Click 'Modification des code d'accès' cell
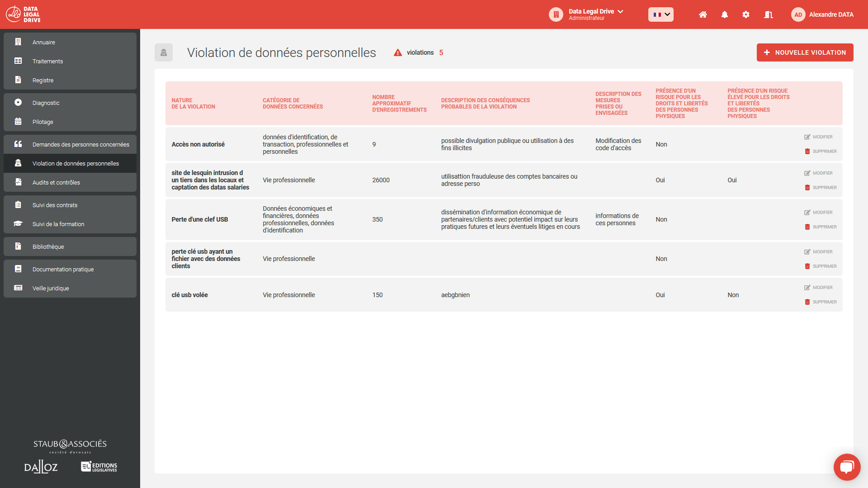This screenshot has width=868, height=488. 618,144
